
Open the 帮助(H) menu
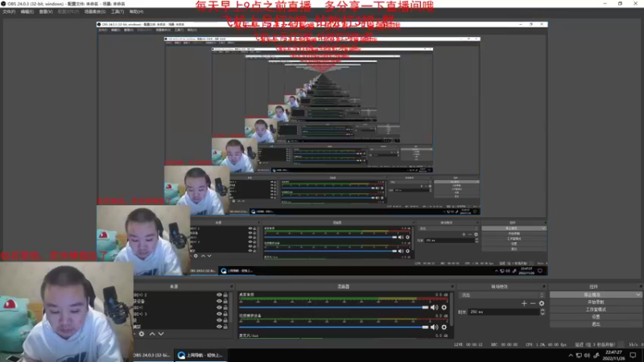coord(136,12)
